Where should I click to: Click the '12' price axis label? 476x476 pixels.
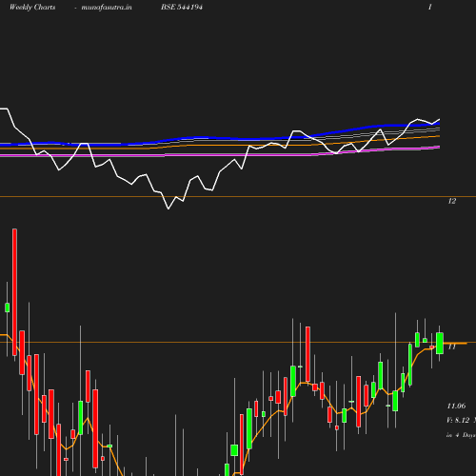pyautogui.click(x=452, y=201)
